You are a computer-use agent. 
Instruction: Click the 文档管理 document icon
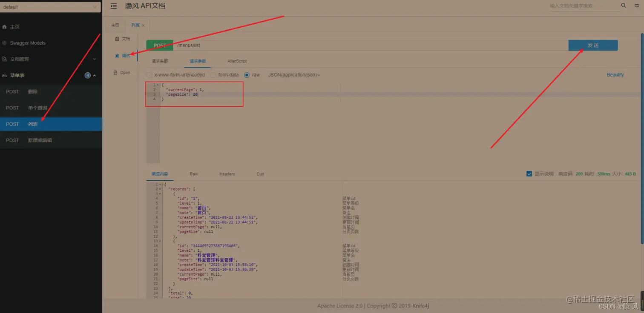[5, 59]
